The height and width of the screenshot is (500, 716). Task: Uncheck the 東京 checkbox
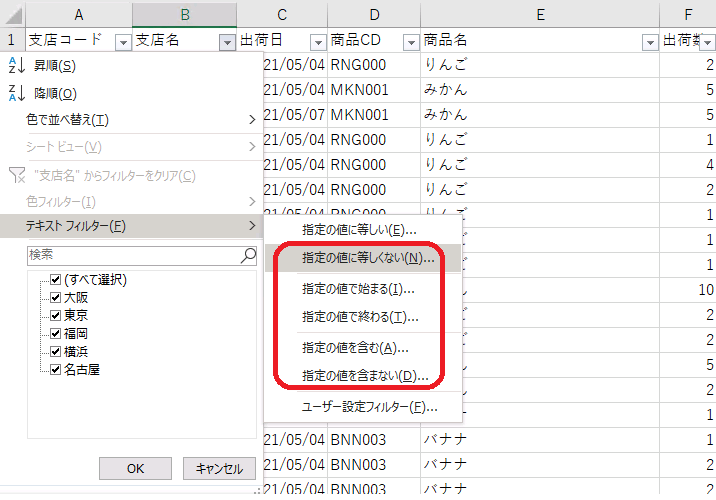[56, 316]
